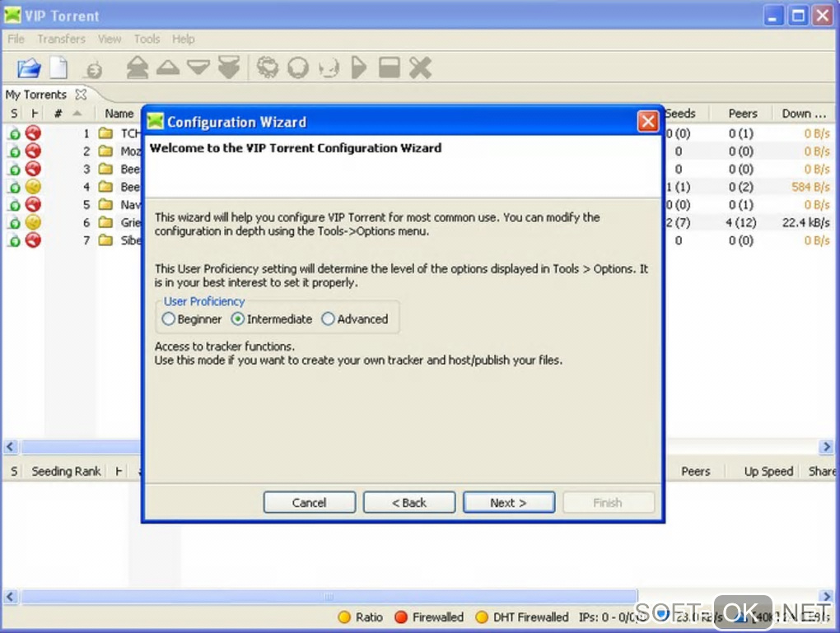This screenshot has height=633, width=840.
Task: Cancel the Configuration Wizard
Action: point(309,502)
